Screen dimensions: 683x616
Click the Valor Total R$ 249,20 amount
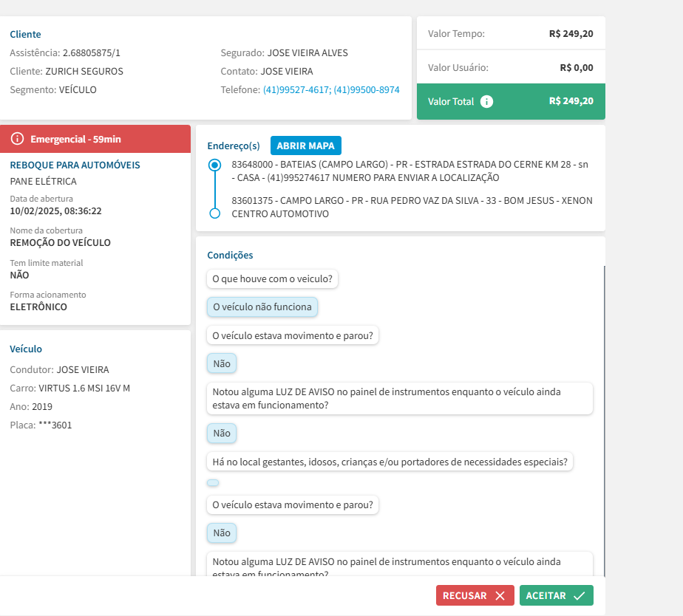click(x=571, y=101)
